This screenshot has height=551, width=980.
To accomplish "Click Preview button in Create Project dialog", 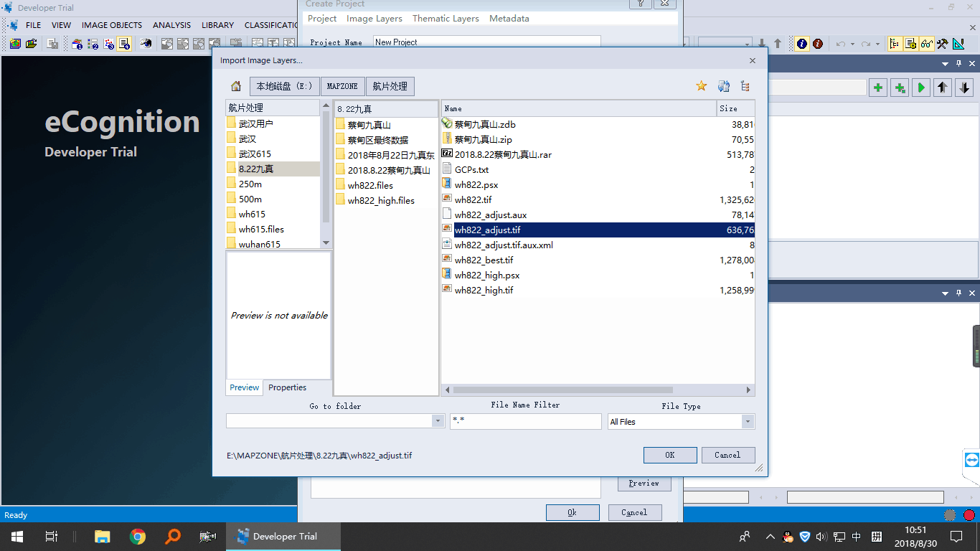I will 644,484.
